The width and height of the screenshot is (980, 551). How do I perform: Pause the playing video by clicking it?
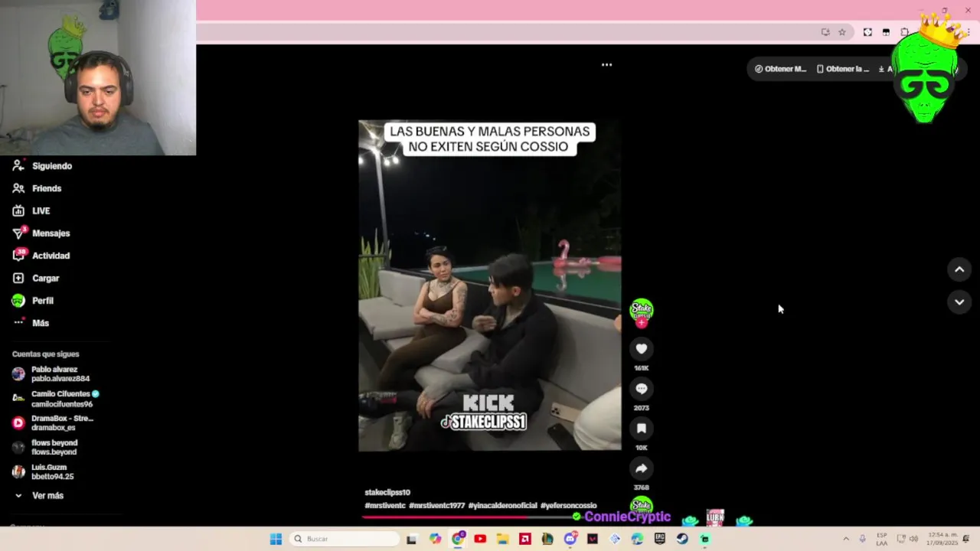(x=490, y=285)
